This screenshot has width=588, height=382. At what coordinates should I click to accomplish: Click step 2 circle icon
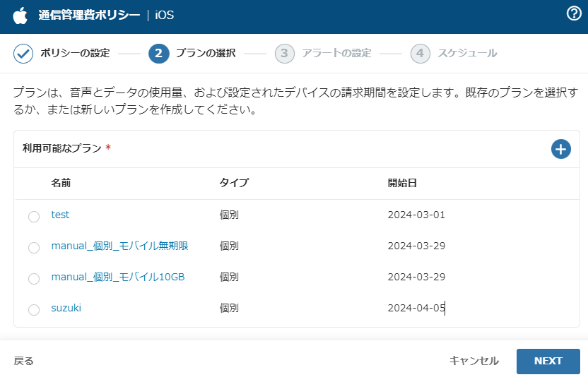coord(158,54)
